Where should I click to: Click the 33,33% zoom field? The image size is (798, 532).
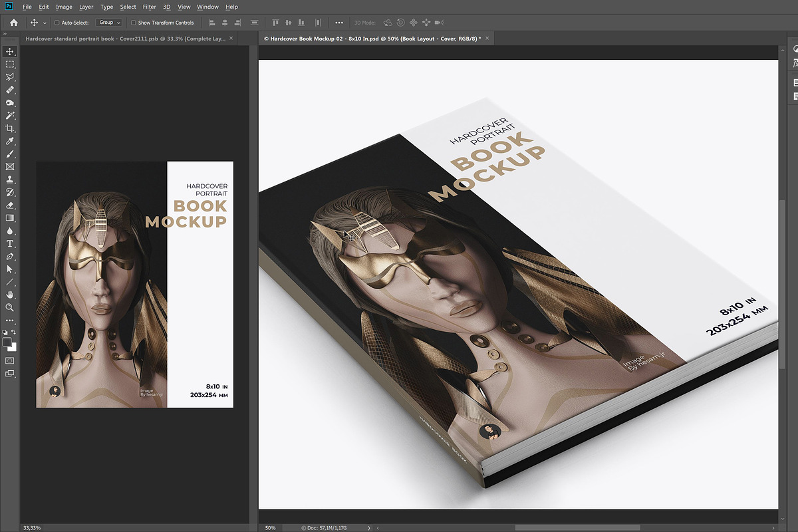32,527
